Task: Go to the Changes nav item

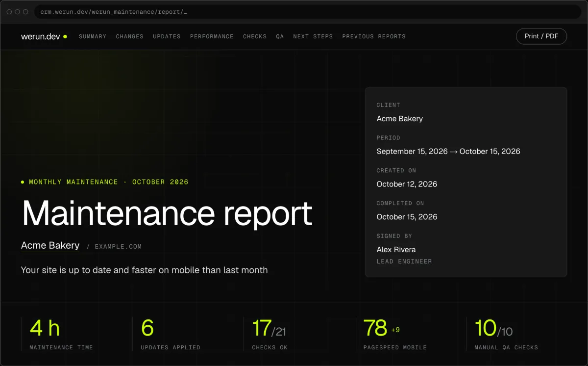Action: pos(130,36)
